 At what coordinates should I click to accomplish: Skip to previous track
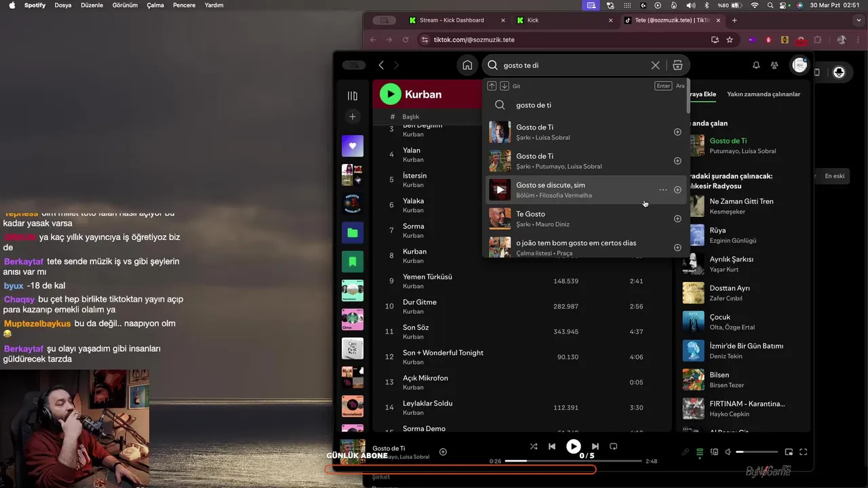click(x=552, y=447)
